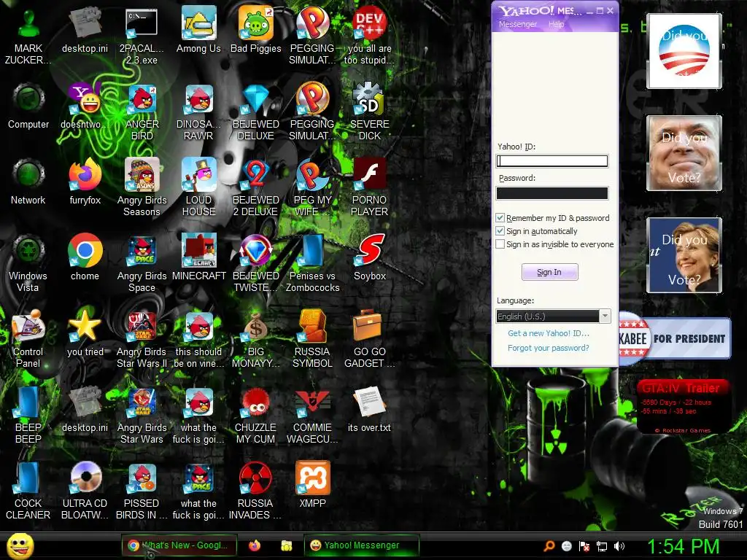This screenshot has width=747, height=560.
Task: Click the network connection tray icon
Action: pyautogui.click(x=602, y=546)
